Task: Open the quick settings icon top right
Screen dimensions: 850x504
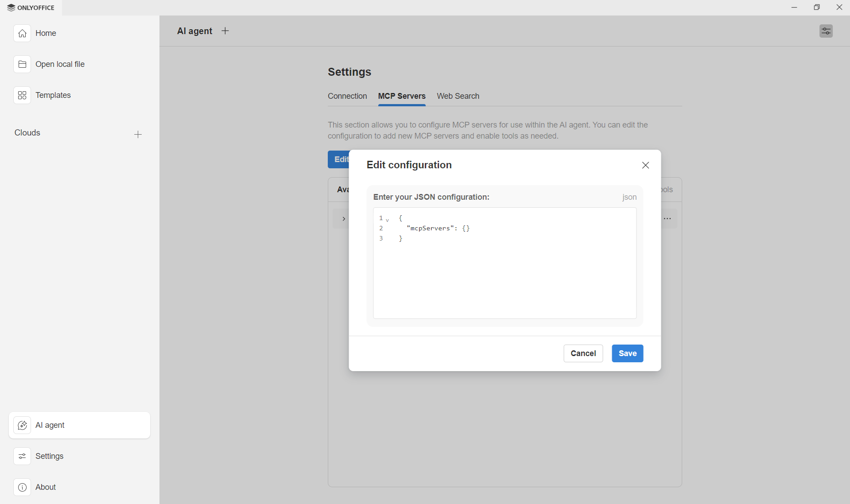Action: (x=826, y=31)
